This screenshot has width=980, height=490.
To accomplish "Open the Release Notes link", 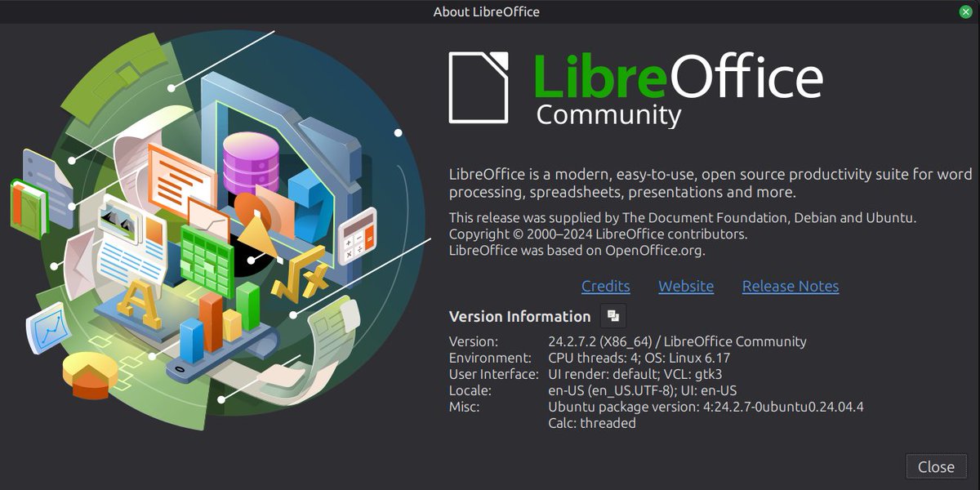I will point(791,286).
